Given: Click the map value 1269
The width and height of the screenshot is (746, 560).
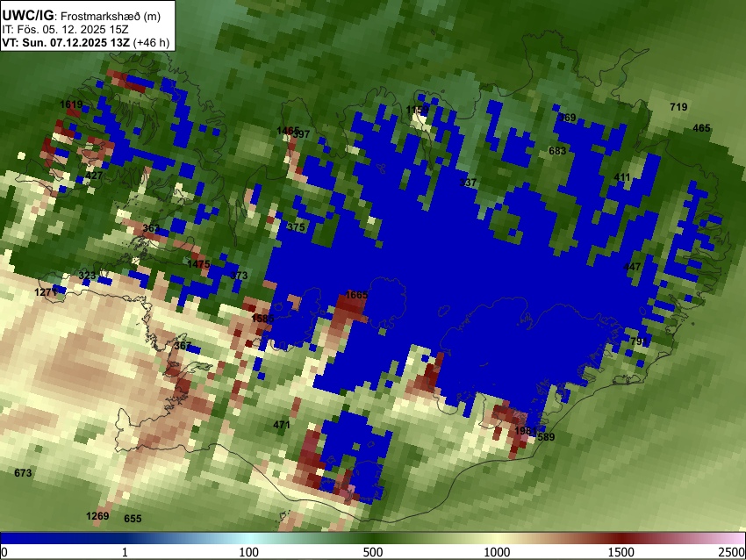Looking at the screenshot, I should coord(97,516).
